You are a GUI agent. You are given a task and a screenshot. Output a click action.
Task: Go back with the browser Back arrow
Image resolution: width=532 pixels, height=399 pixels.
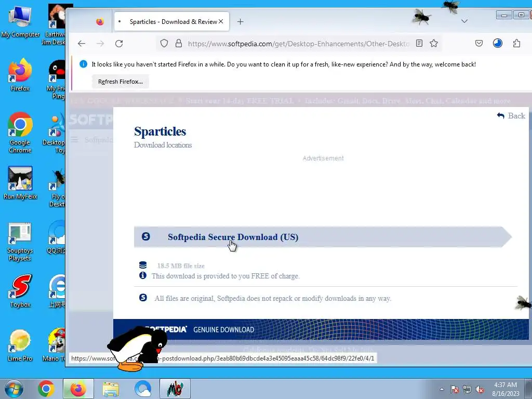coord(82,44)
